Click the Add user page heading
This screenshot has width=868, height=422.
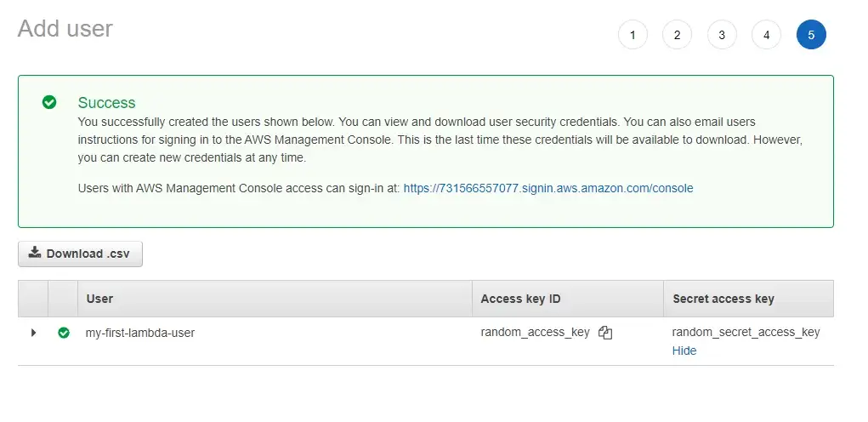coord(65,29)
